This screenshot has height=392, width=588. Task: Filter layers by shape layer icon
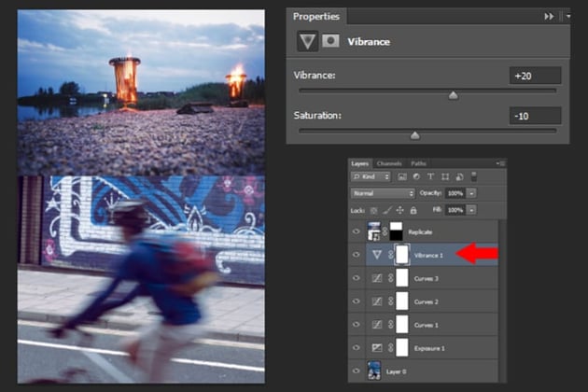[445, 176]
